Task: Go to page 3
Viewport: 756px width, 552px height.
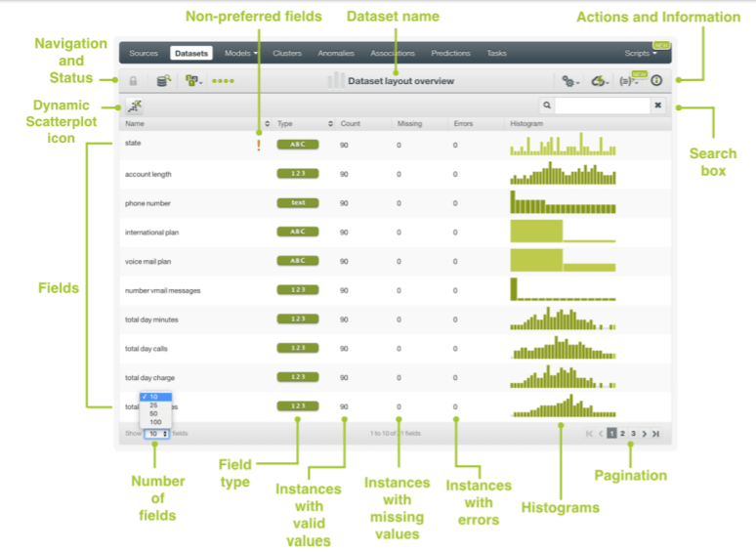Action: [x=634, y=434]
